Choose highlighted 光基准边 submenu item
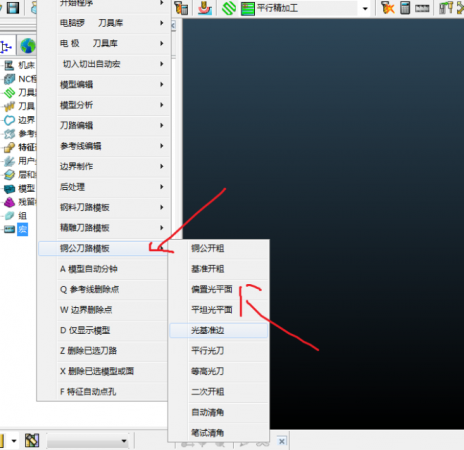 [219, 330]
